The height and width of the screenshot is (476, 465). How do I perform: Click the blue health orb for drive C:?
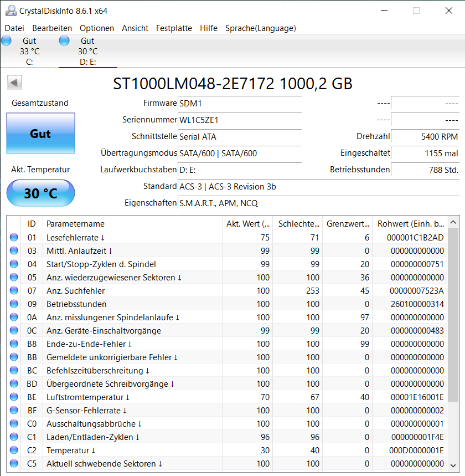point(7,40)
